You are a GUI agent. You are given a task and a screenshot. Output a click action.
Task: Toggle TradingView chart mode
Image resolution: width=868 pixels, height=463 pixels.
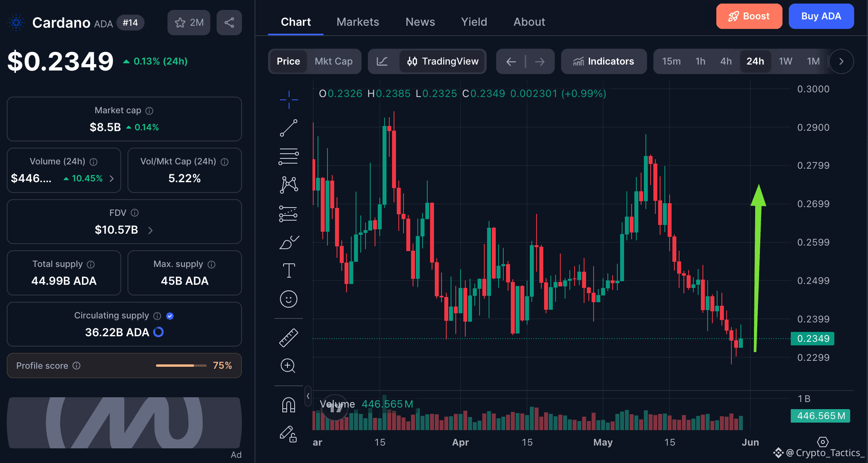[x=443, y=61]
